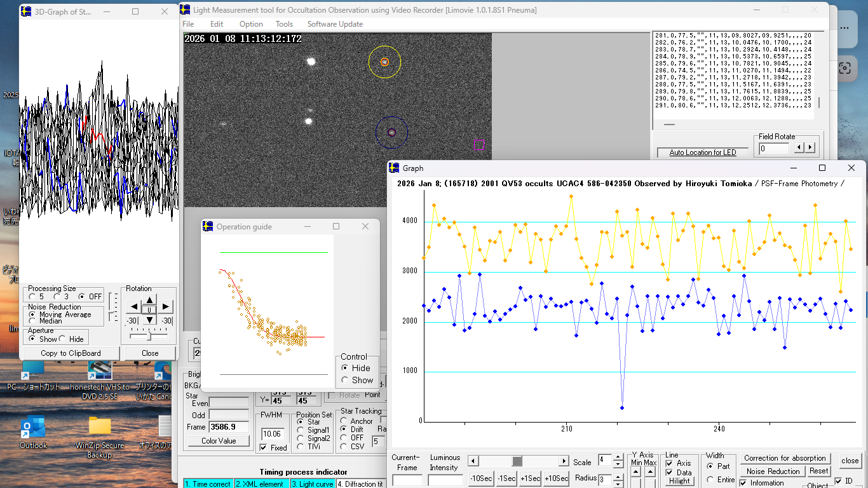This screenshot has height=488, width=868.
Task: Click right arrow next to Field Rotate
Action: coord(810,148)
